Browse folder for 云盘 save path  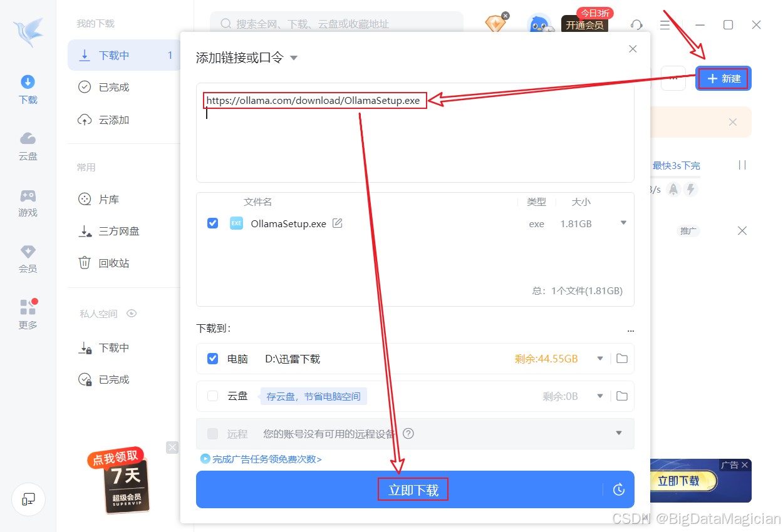(x=622, y=396)
